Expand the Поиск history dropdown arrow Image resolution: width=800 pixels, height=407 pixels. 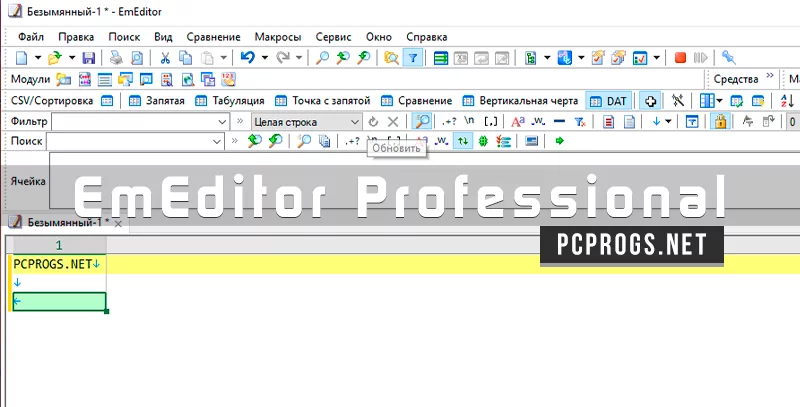click(218, 141)
